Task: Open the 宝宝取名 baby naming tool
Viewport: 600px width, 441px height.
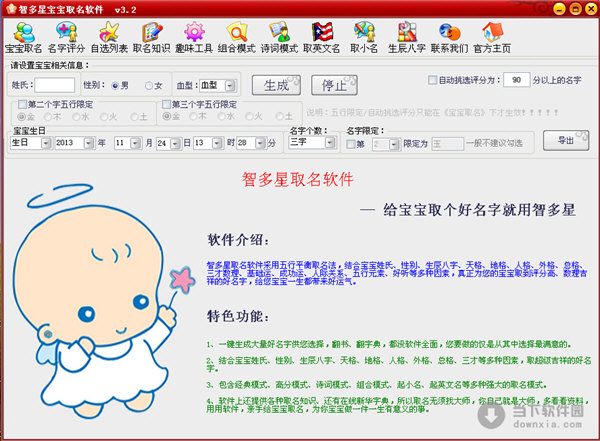Action: [x=23, y=38]
